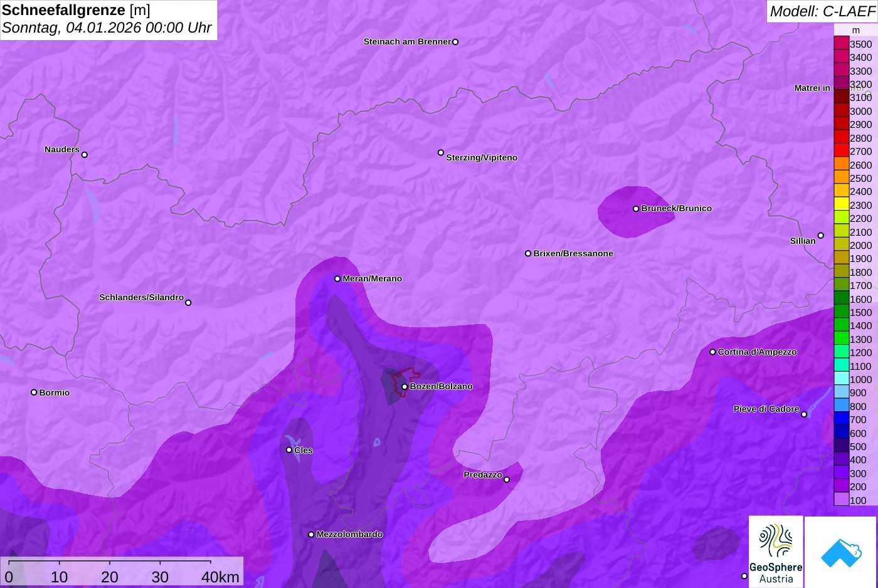Select the 1500 m green legend swatch
Image resolution: width=878 pixels, height=588 pixels.
click(841, 312)
